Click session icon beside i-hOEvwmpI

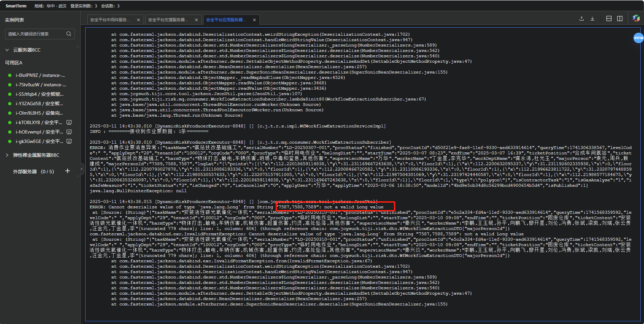[x=69, y=132]
